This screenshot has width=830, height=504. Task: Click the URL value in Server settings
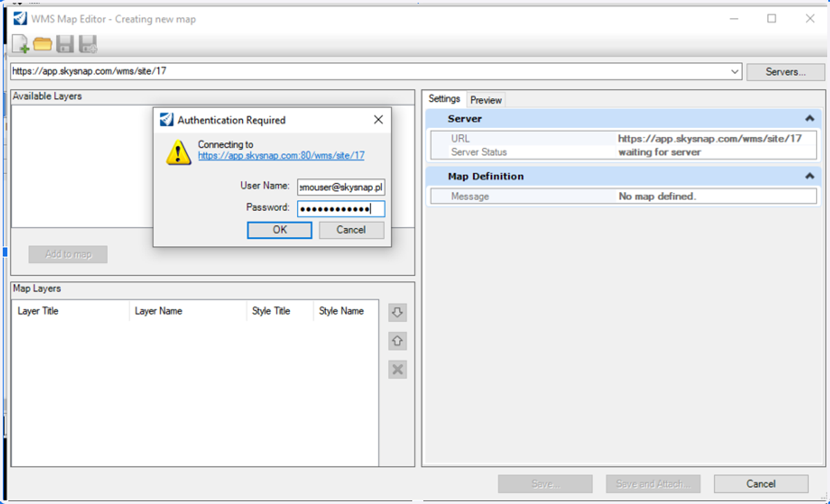pyautogui.click(x=710, y=138)
